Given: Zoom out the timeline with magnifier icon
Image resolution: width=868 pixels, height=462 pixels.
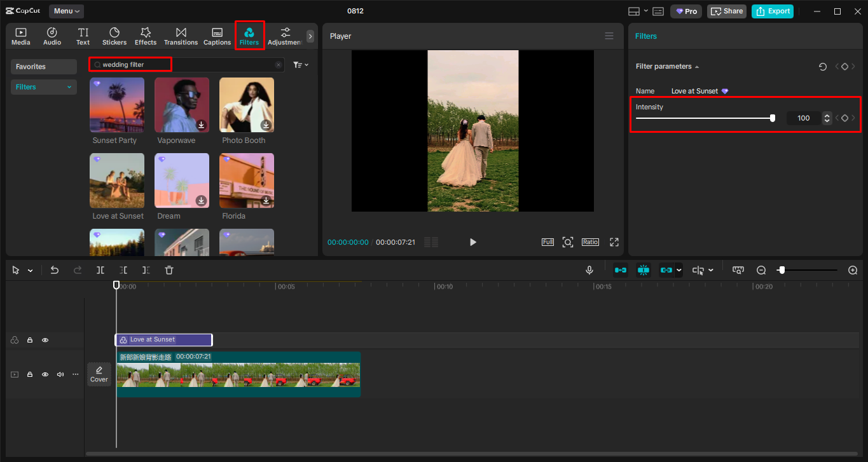Looking at the screenshot, I should click(761, 269).
